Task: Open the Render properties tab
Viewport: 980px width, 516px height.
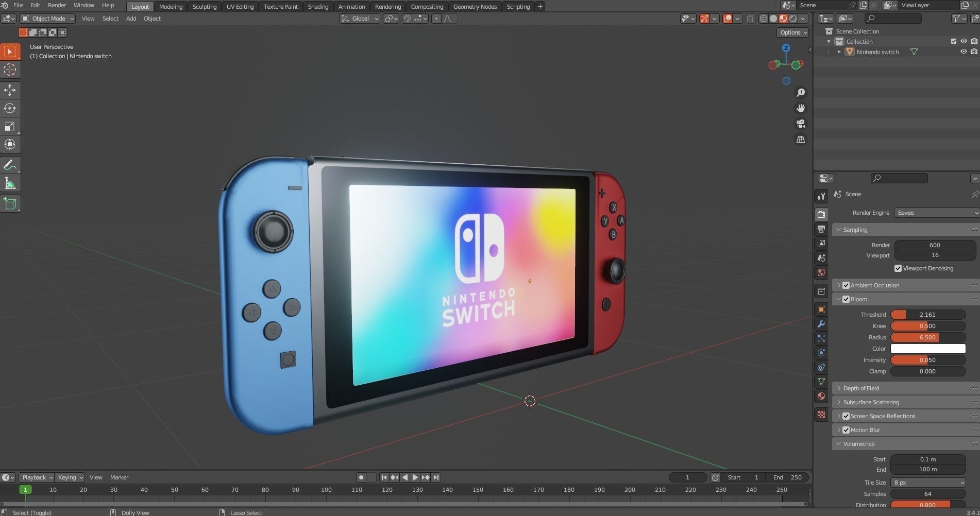Action: 821,214
